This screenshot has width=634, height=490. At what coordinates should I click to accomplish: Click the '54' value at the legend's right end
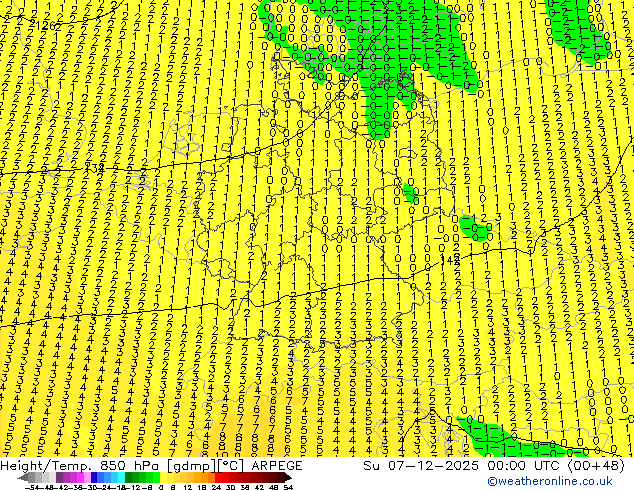point(288,488)
